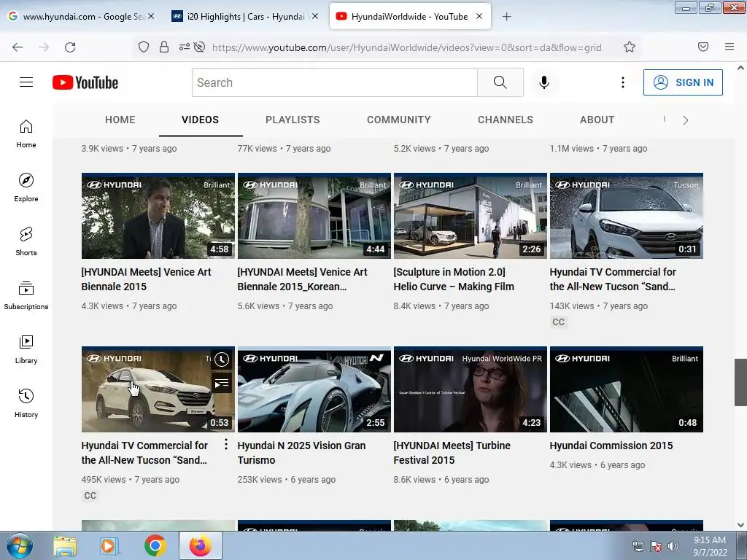Viewport: 747px width, 560px height.
Task: Add Tucson 0:53 video to Watch Later
Action: point(222,359)
